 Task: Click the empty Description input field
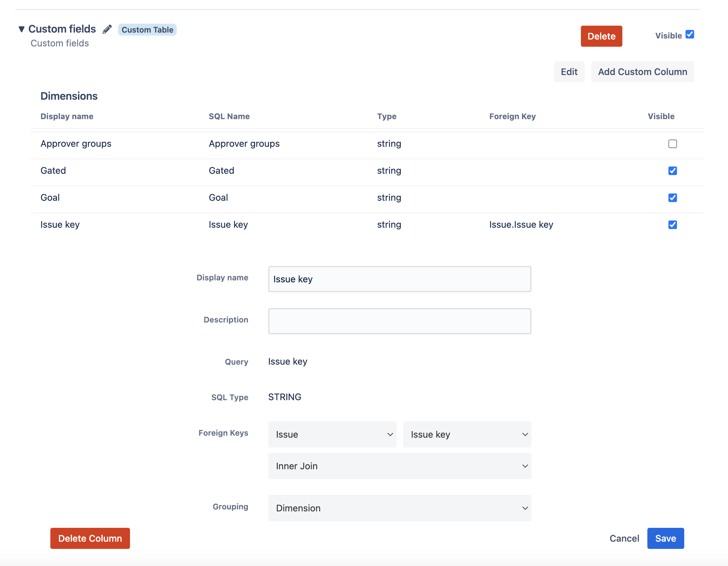point(399,321)
